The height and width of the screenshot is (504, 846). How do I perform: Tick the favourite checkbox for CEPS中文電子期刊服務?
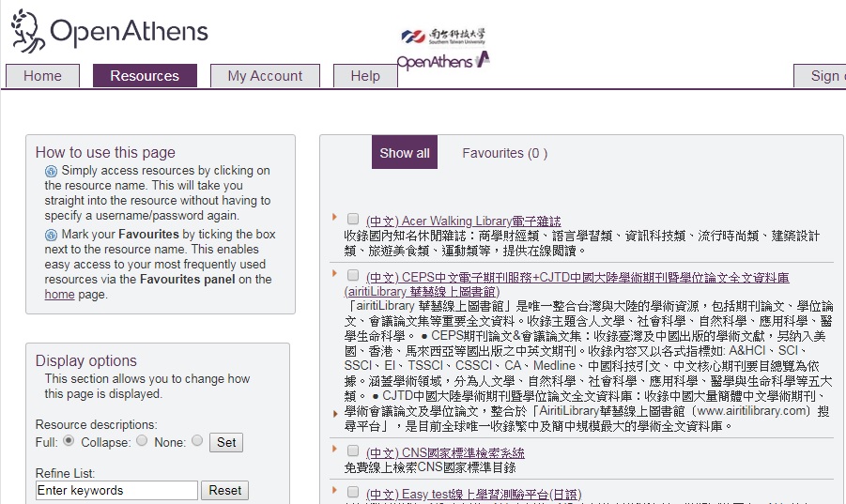point(353,275)
